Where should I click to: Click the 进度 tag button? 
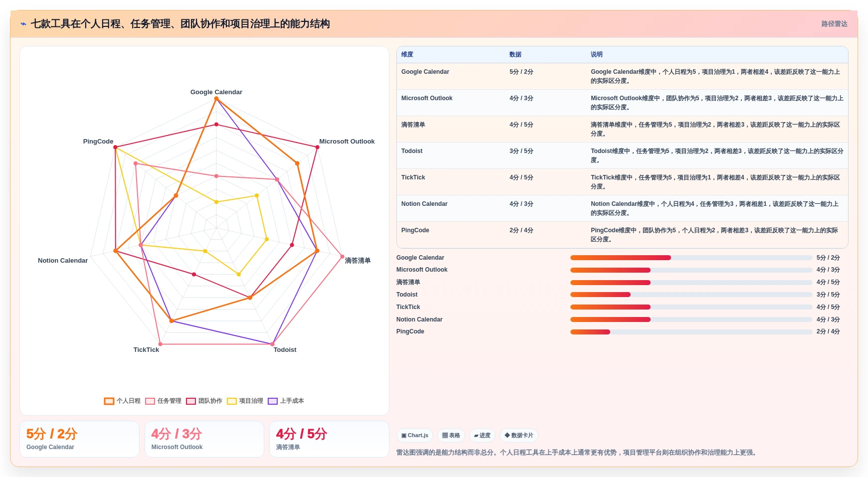coord(482,436)
